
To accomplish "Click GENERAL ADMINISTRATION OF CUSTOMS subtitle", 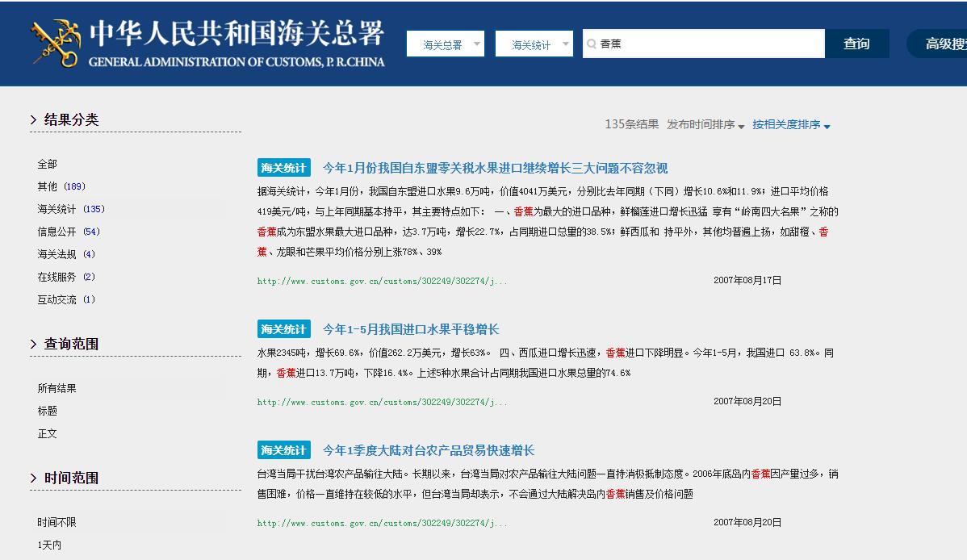I will click(237, 61).
